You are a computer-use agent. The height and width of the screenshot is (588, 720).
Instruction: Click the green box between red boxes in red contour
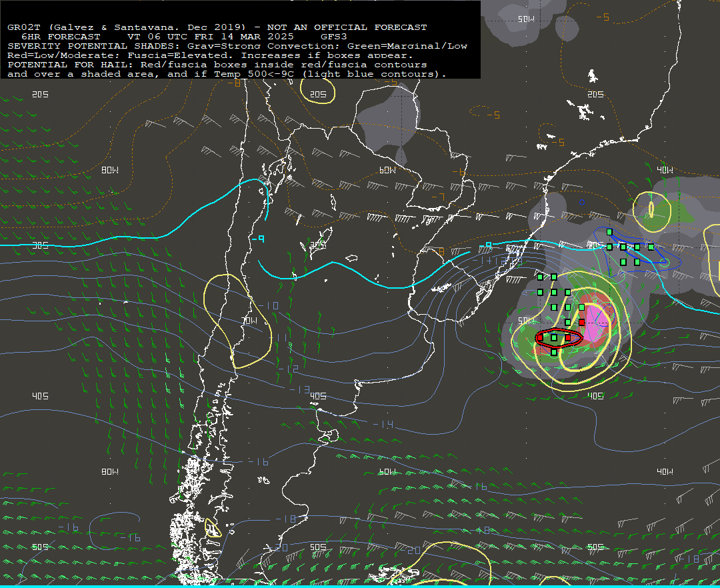[x=554, y=337]
